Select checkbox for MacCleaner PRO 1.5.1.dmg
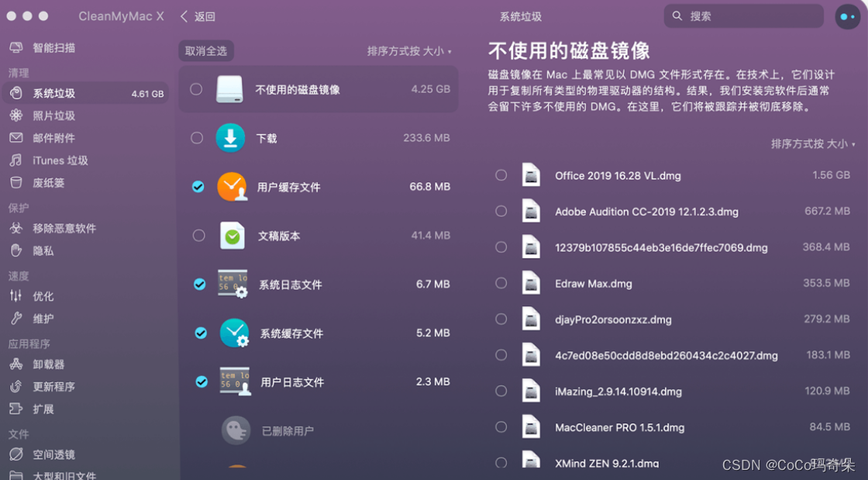This screenshot has height=480, width=868. (x=501, y=426)
